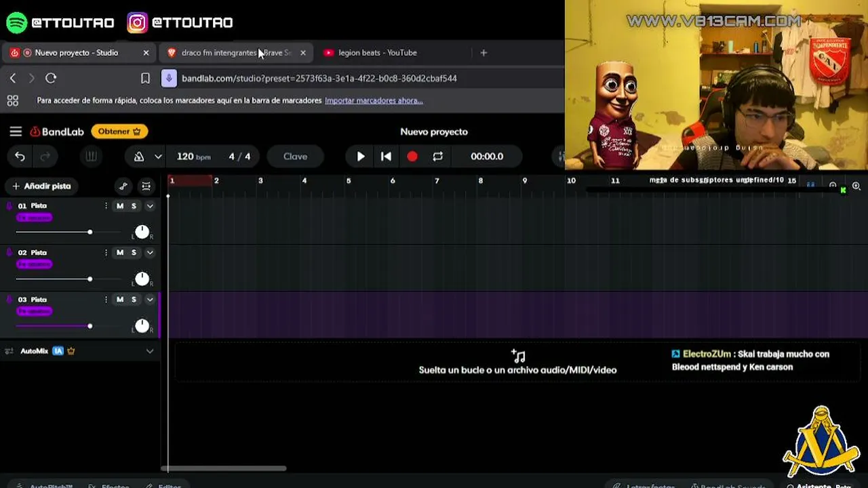Click the pan knob of track 01
868x488 pixels.
pyautogui.click(x=142, y=232)
